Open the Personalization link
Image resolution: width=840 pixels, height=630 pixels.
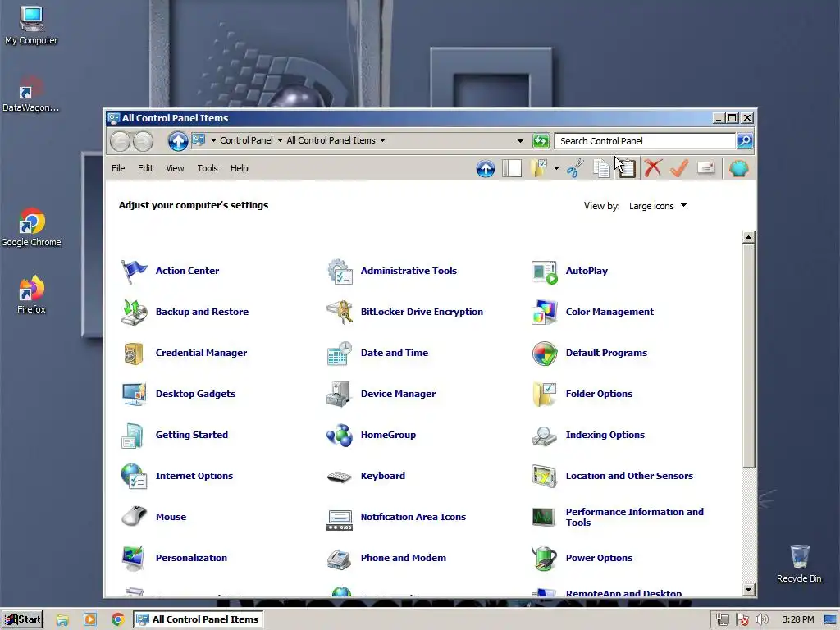pyautogui.click(x=191, y=558)
